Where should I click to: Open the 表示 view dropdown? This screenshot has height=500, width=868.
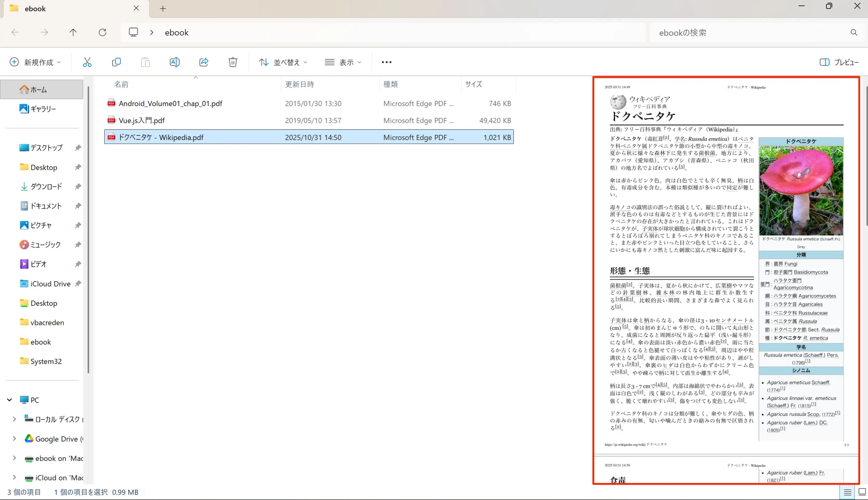pos(343,62)
